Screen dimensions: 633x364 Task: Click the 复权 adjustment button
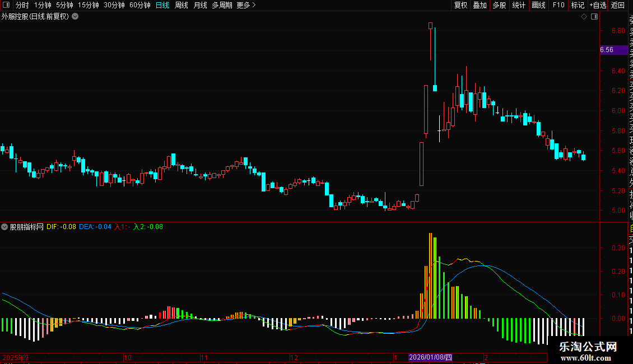point(460,5)
